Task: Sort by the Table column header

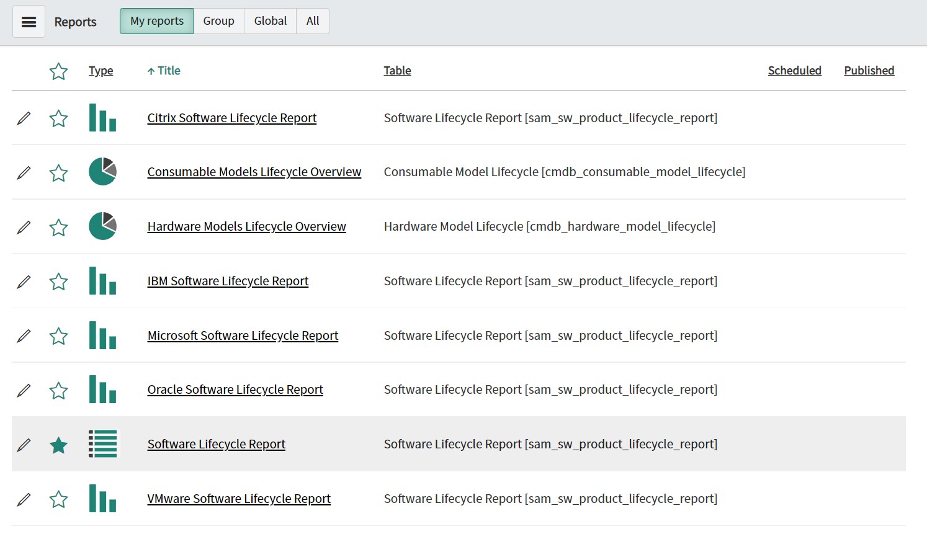Action: 397,71
